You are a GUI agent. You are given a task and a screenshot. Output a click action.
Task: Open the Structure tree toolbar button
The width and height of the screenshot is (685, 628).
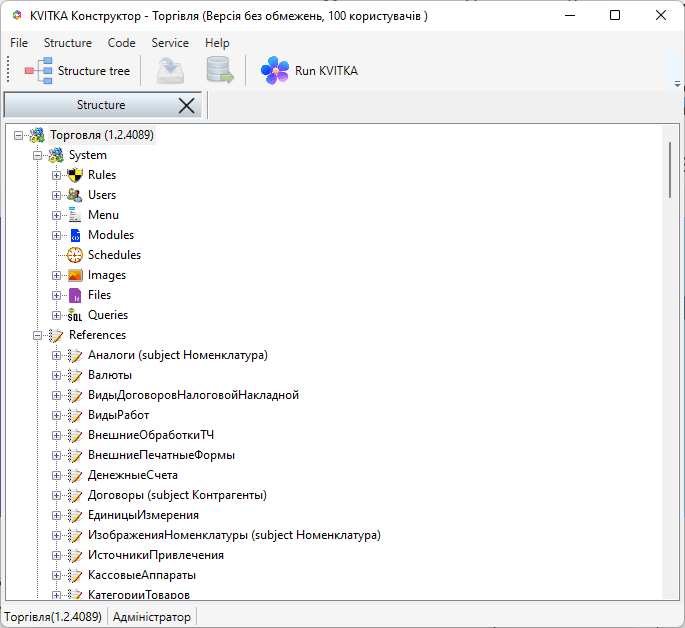pyautogui.click(x=77, y=71)
